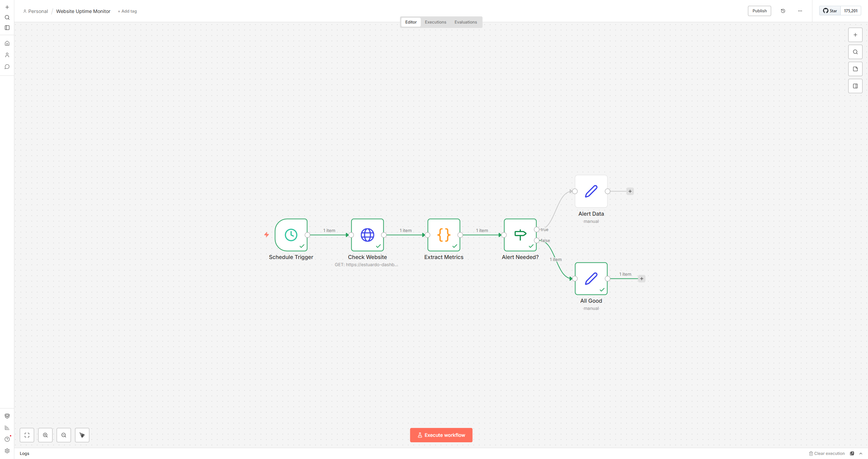This screenshot has height=459, width=868.
Task: View Insights via the bar chart icon
Action: 7,427
